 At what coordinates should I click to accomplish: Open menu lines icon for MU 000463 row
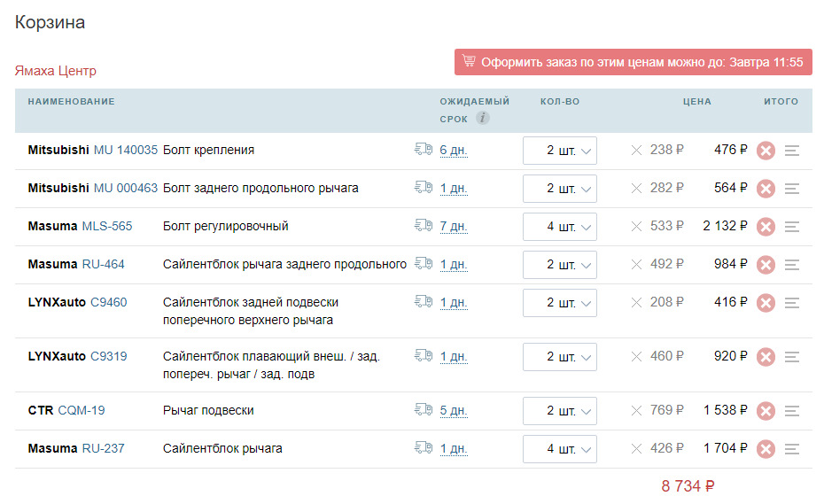(x=792, y=189)
